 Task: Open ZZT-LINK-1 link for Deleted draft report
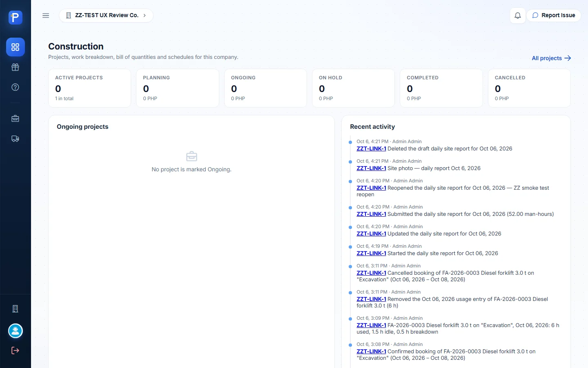[x=371, y=149]
